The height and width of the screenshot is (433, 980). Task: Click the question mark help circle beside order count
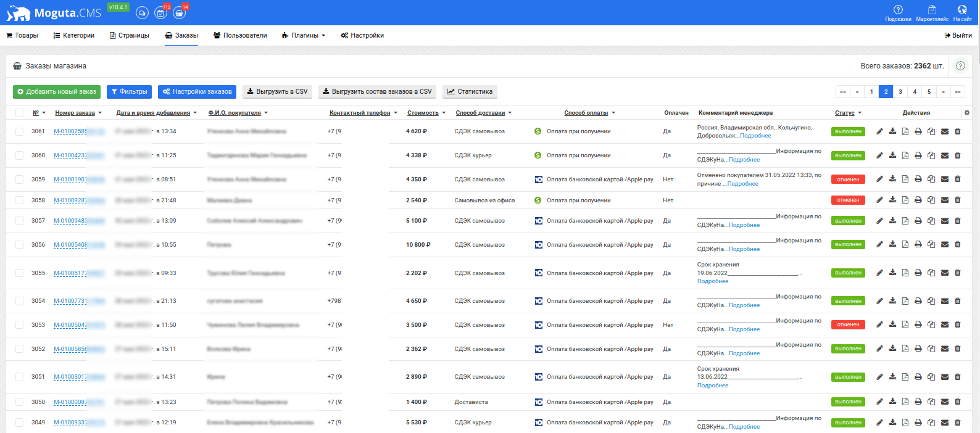click(960, 66)
